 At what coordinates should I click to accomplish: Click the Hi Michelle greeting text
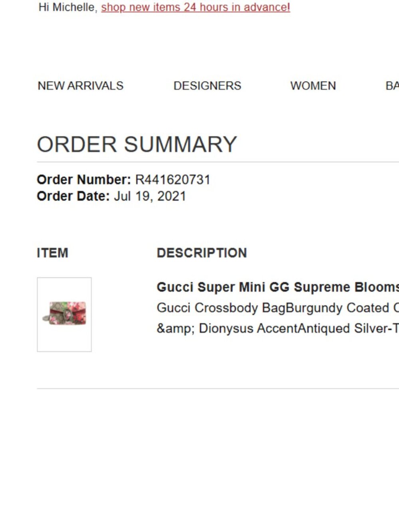tap(68, 8)
